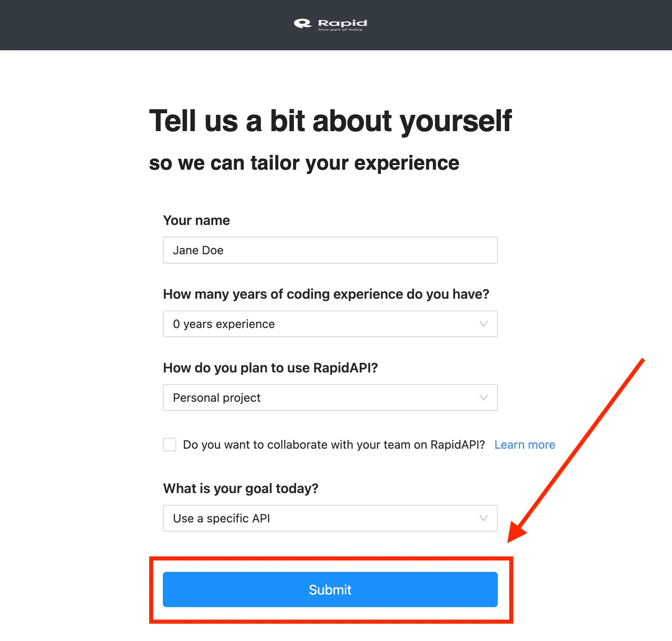Click 'Do you want to collaborate' label text
The width and height of the screenshot is (672, 641).
click(x=334, y=445)
